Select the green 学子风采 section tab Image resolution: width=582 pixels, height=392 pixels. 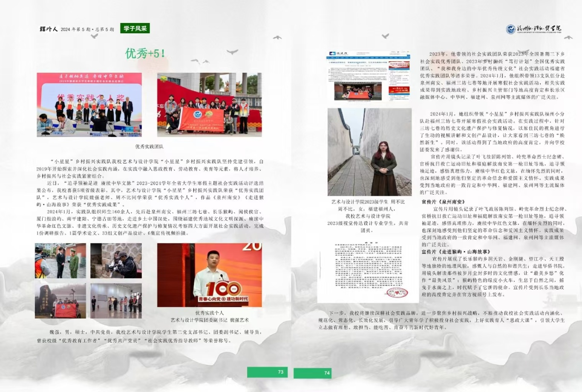pyautogui.click(x=135, y=29)
